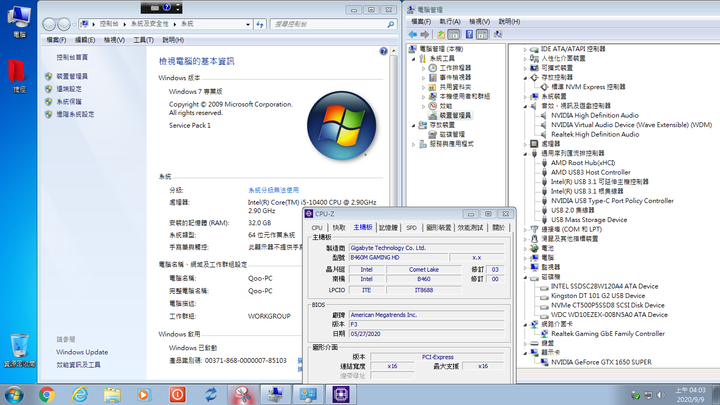
Task: Click the System window vertical scrollbar
Action: (x=394, y=129)
